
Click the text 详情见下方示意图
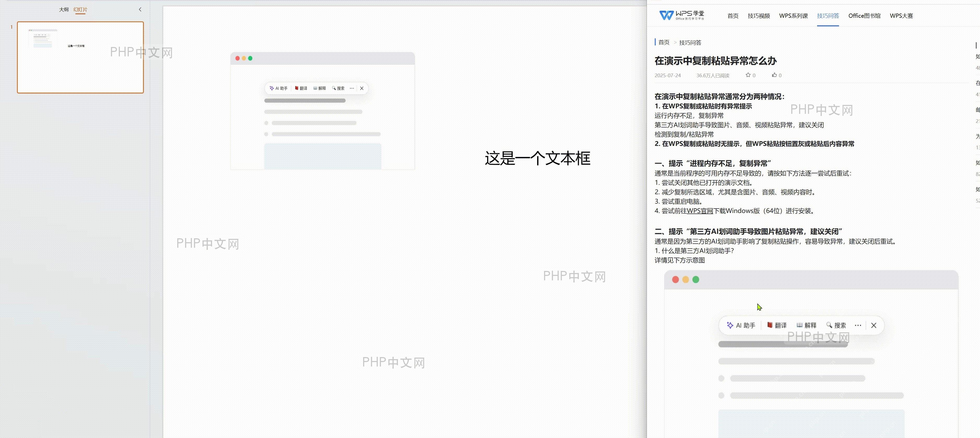[x=680, y=260]
